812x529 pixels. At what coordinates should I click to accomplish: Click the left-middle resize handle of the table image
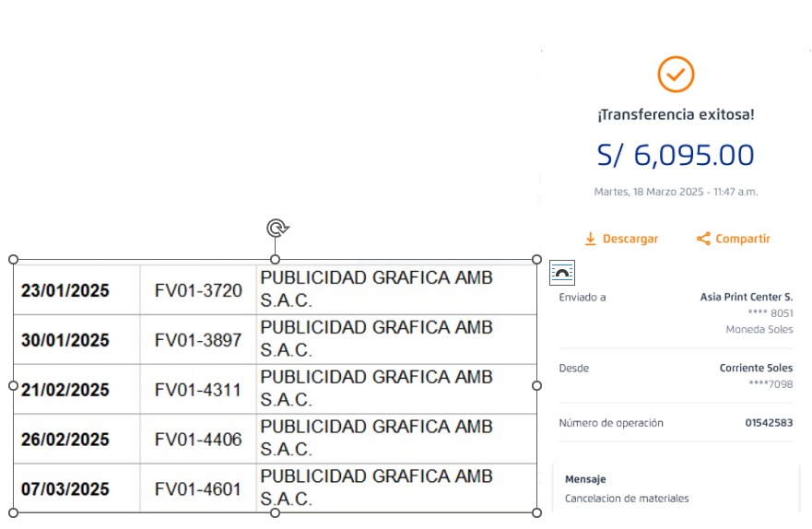coord(13,386)
